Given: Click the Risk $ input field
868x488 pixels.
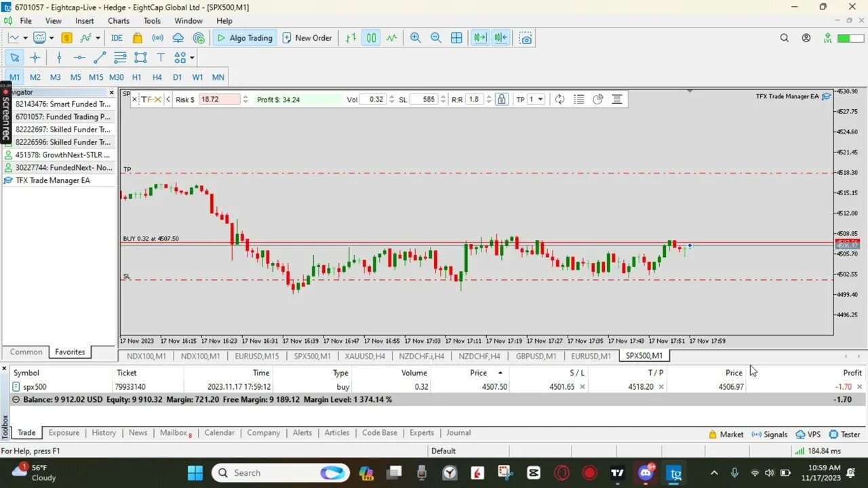Looking at the screenshot, I should [x=220, y=99].
